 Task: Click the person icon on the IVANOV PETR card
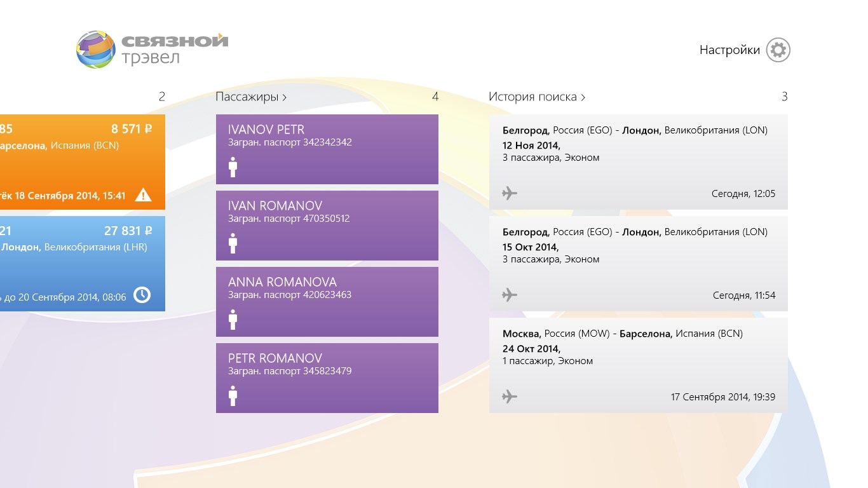coord(233,167)
